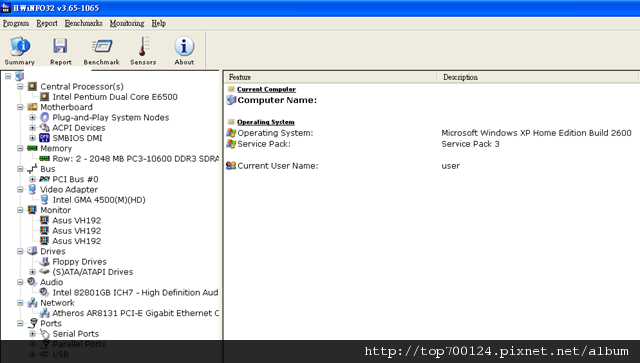Image resolution: width=640 pixels, height=363 pixels.
Task: Click the 'Current Computer' section heading
Action: (x=266, y=89)
